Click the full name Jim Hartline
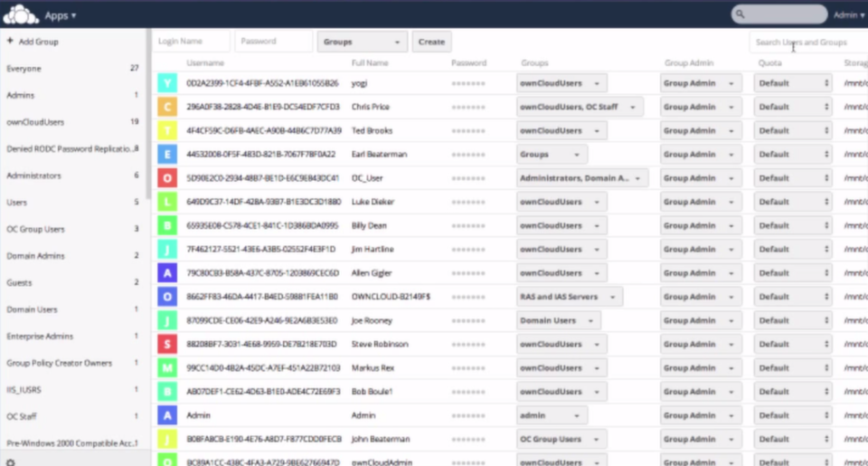The image size is (868, 466). [373, 250]
